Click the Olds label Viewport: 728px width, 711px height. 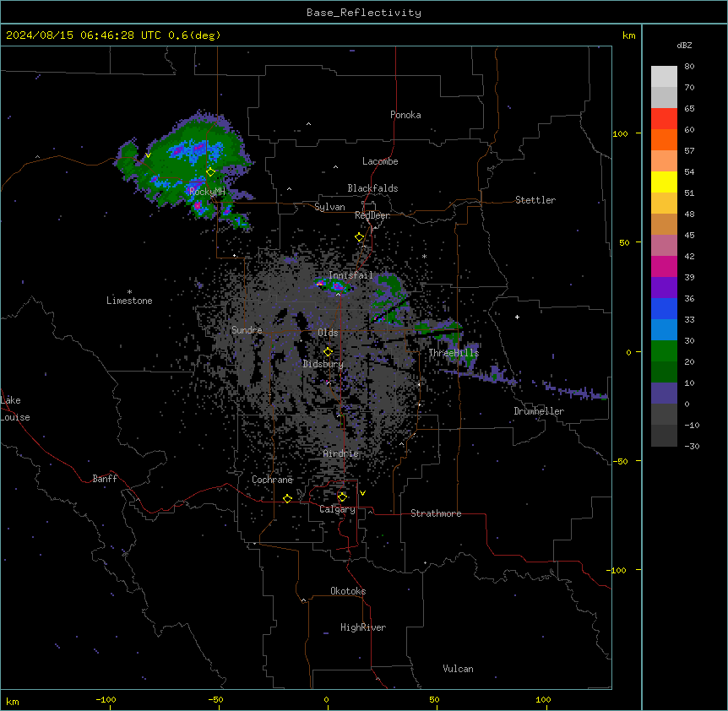click(x=328, y=333)
